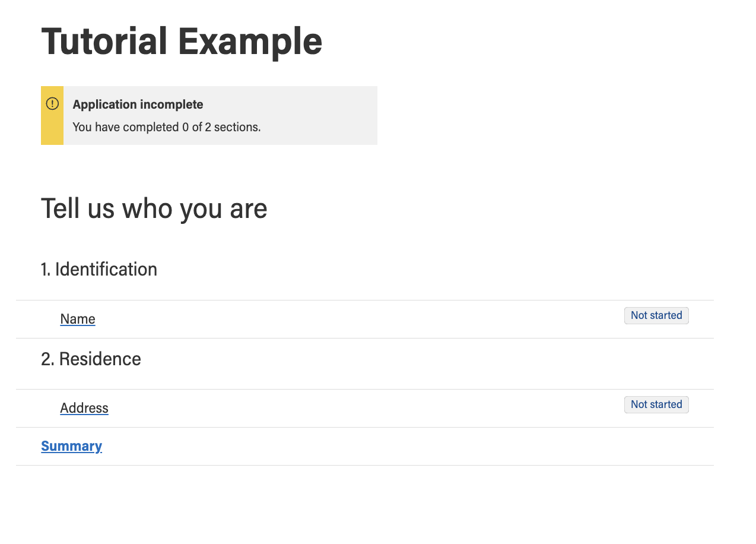This screenshot has width=756, height=544.
Task: Open the Address task link
Action: point(84,408)
